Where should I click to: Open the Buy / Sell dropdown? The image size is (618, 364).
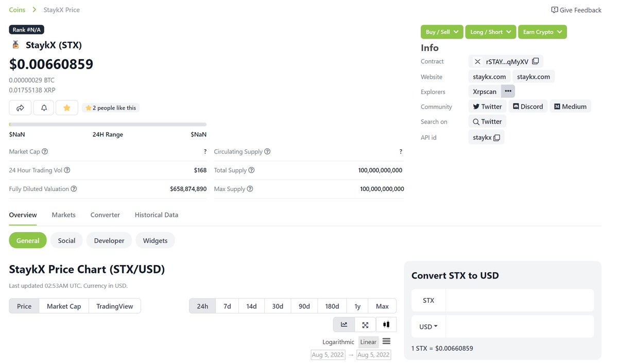coord(442,32)
